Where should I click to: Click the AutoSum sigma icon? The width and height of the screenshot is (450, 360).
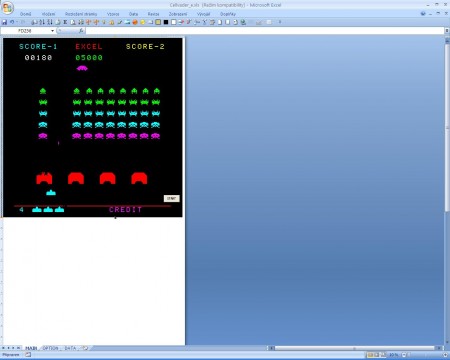pyautogui.click(x=65, y=22)
